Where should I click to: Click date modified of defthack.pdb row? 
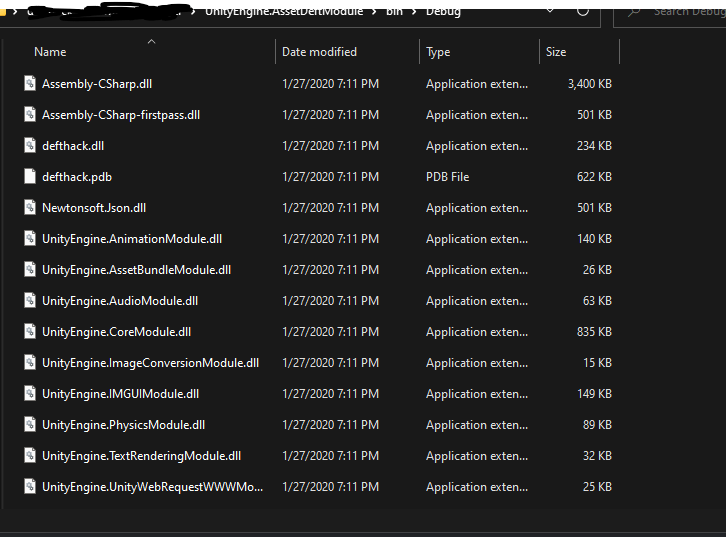coord(331,177)
